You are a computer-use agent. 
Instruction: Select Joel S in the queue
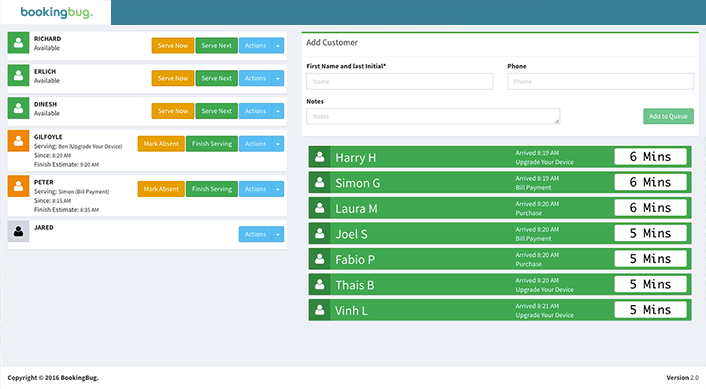pos(500,233)
